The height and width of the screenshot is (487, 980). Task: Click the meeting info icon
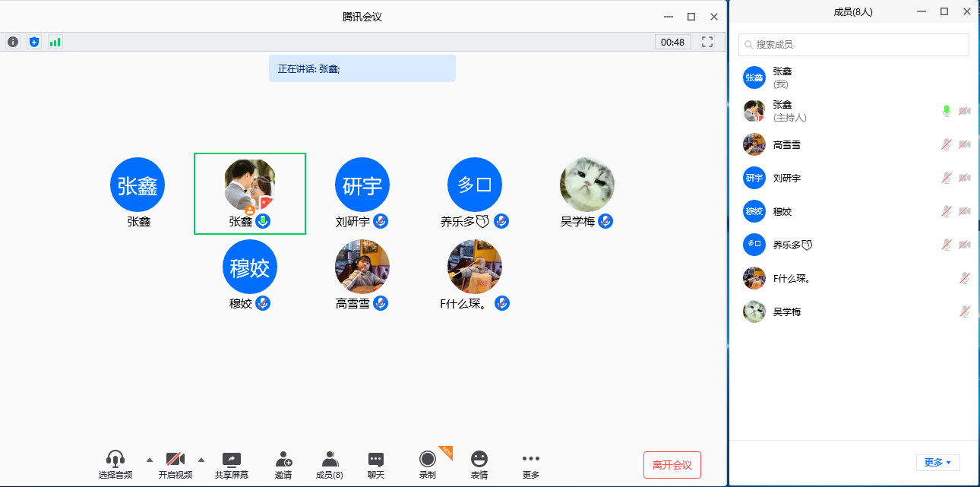click(x=13, y=42)
